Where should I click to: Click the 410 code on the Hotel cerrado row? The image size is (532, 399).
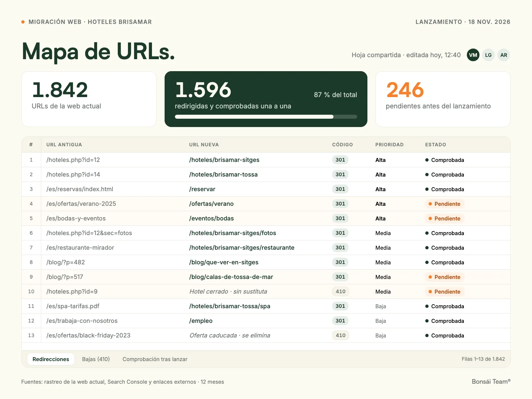coord(340,292)
